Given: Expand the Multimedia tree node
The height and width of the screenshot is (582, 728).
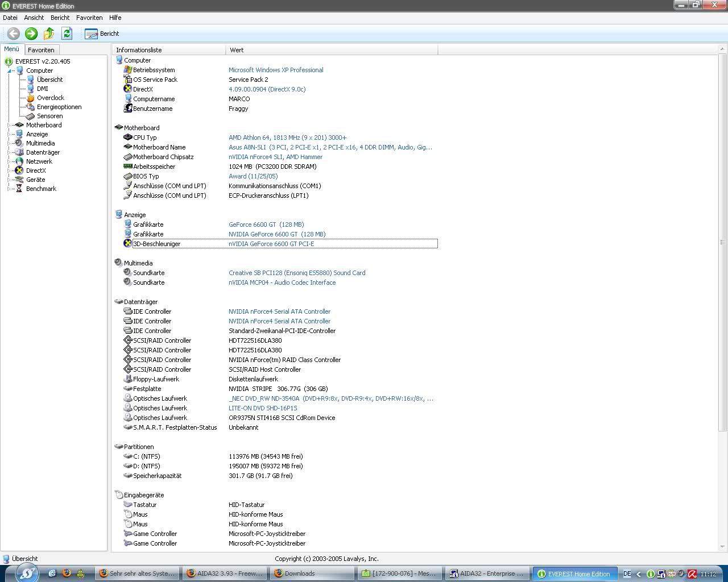Looking at the screenshot, I should point(10,143).
